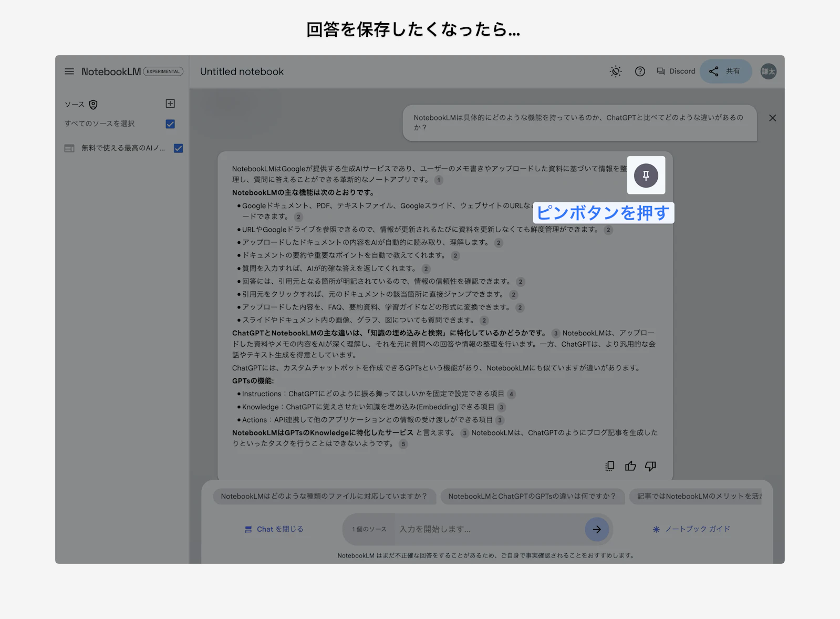Open the hamburger menu beside NotebookLM
The width and height of the screenshot is (840, 619).
click(x=69, y=71)
